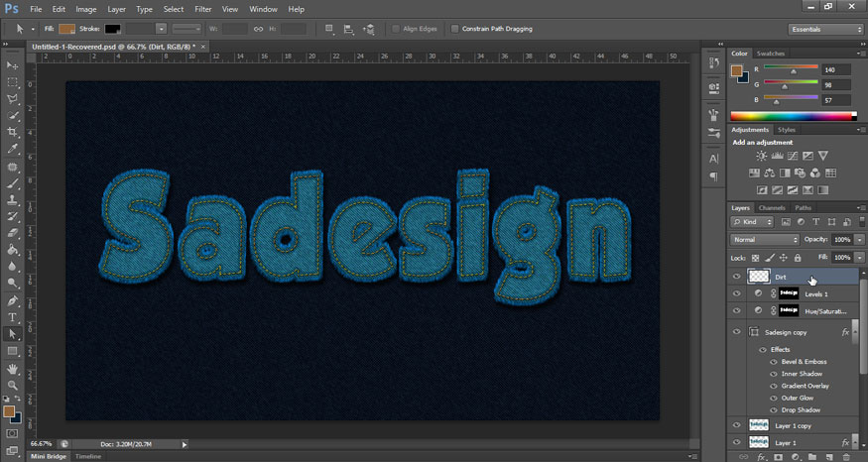Delete layer with trash icon

tap(846, 457)
